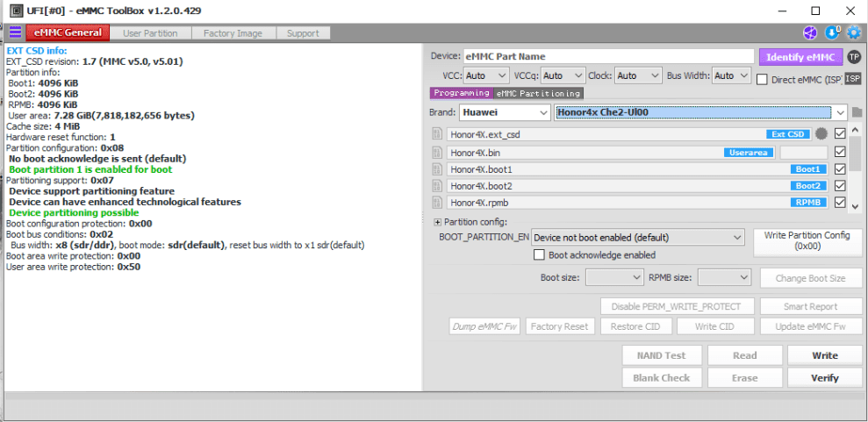Click the Erase button
This screenshot has width=868, height=422.
tap(744, 378)
